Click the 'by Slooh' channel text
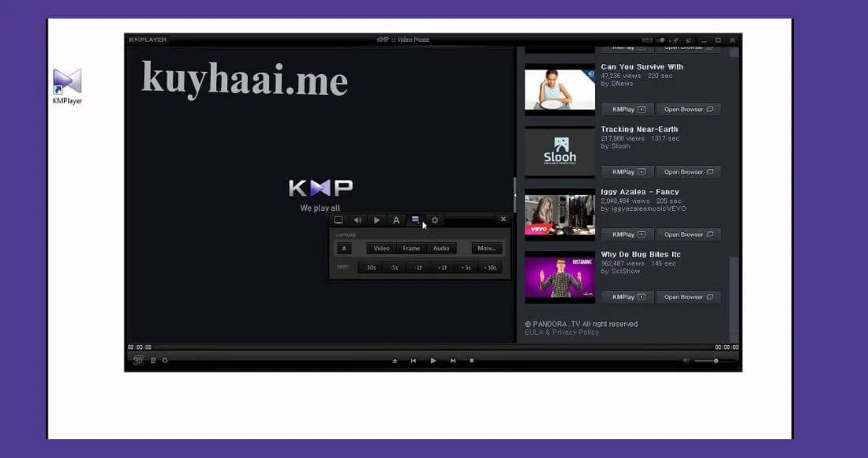Image resolution: width=868 pixels, height=458 pixels. [615, 146]
